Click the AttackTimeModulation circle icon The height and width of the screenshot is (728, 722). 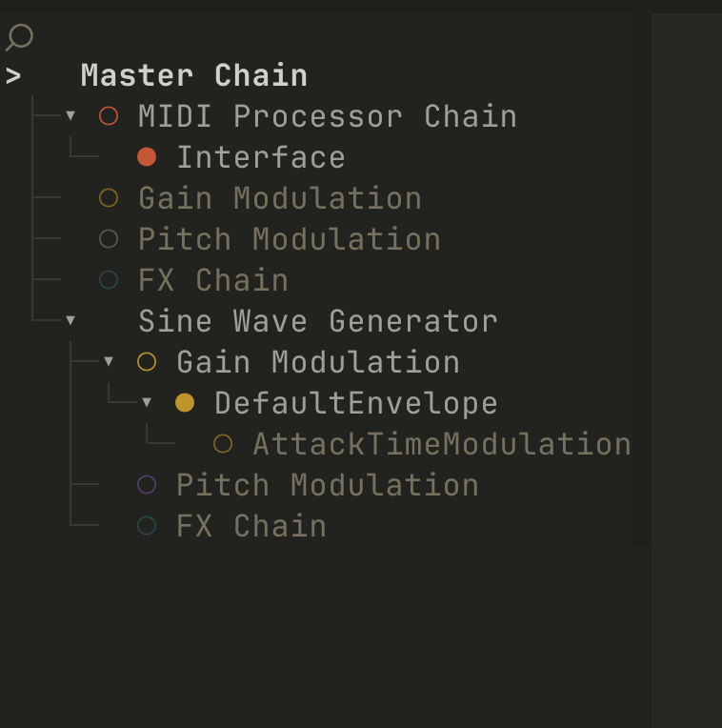point(223,444)
